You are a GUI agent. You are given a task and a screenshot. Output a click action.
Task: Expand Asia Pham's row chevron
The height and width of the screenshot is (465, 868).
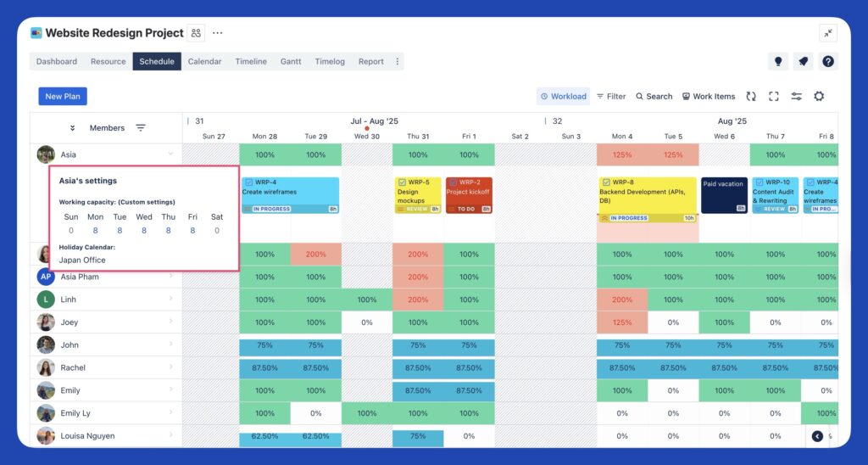170,276
